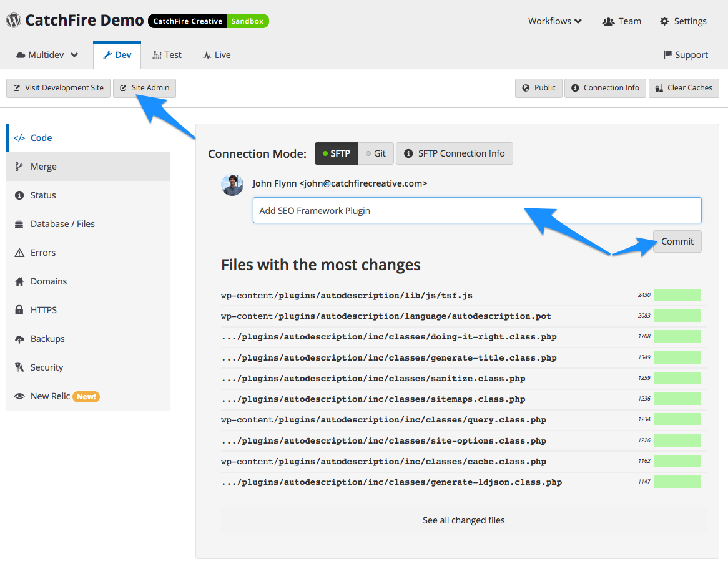
Task: Click the cache.class.php file row
Action: 463,462
